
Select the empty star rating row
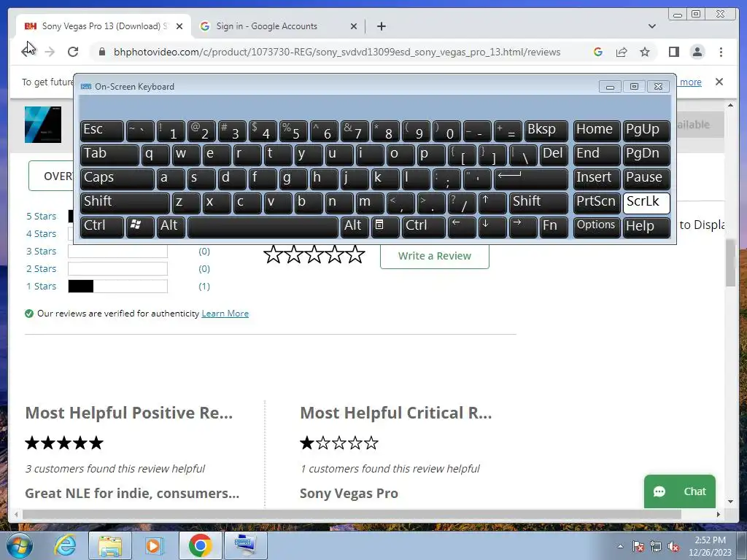[314, 254]
